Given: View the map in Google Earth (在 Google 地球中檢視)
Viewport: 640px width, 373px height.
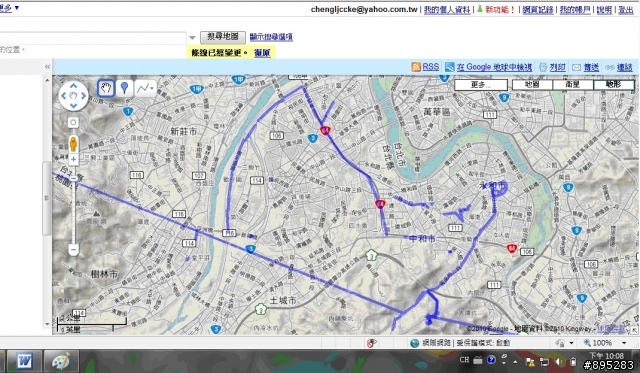Looking at the screenshot, I should (x=494, y=67).
